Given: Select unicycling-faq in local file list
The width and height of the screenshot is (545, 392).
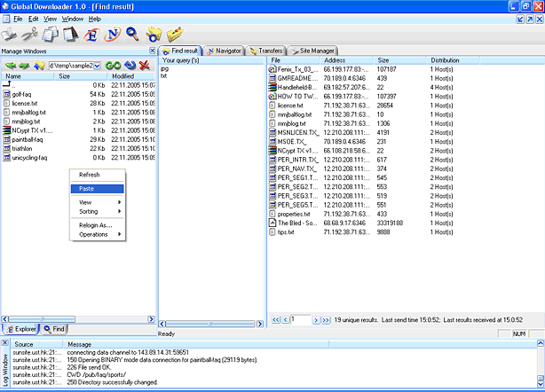Looking at the screenshot, I should (29, 158).
